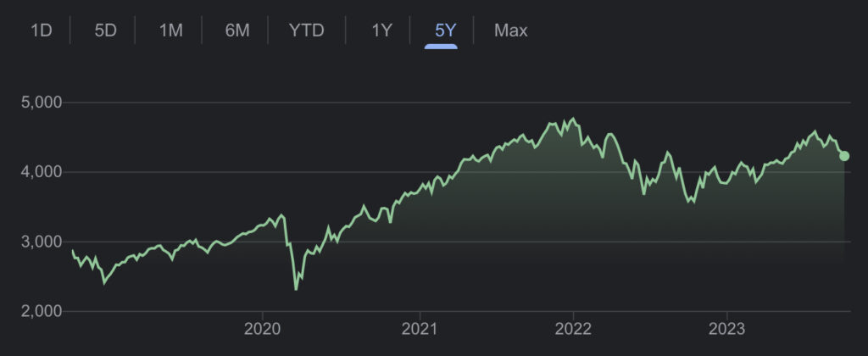
Task: Click the 2022 x-axis year label
Action: pos(573,330)
